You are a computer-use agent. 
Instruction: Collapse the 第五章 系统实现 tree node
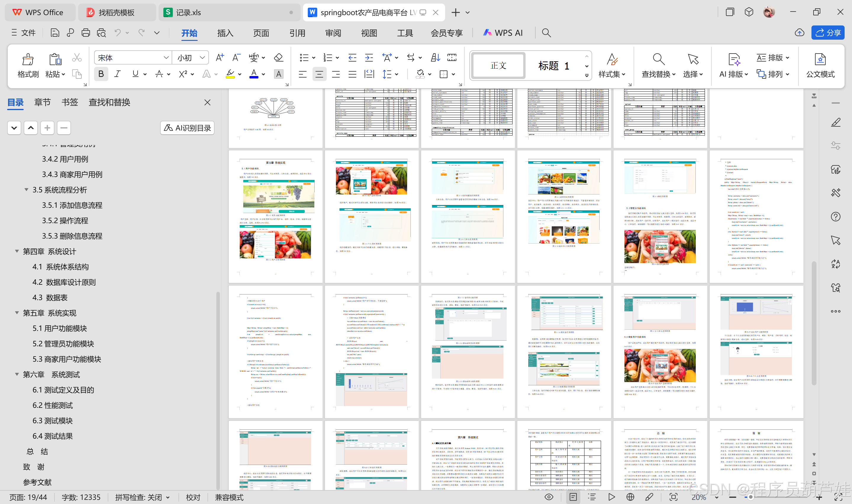coord(17,313)
